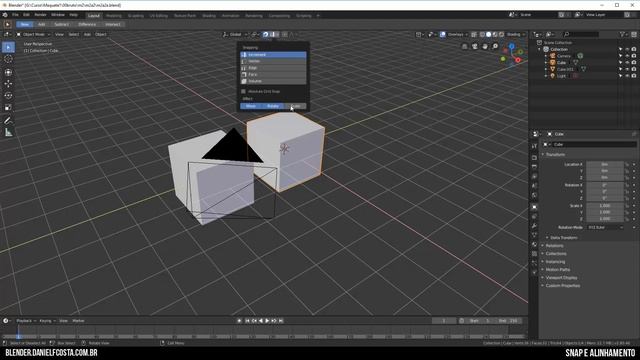Screen dimensions: 640x360
Task: Toggle camera view icon in viewport
Action: tap(475, 47)
